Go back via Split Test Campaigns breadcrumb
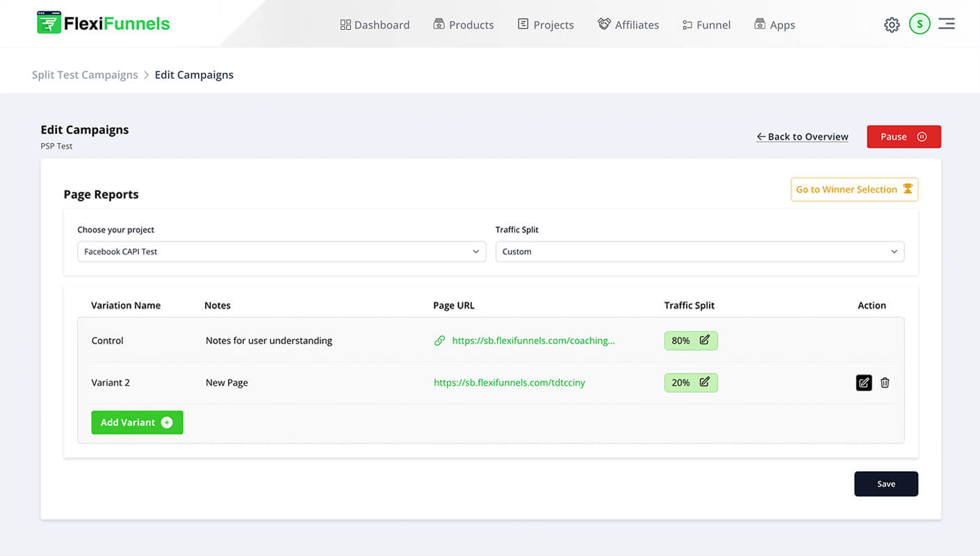Viewport: 980px width, 556px height. 84,74
